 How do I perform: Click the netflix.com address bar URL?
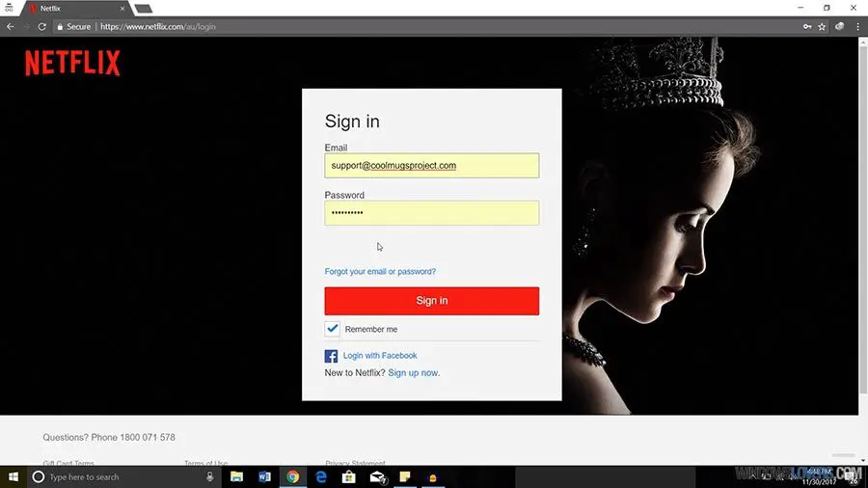click(x=158, y=27)
